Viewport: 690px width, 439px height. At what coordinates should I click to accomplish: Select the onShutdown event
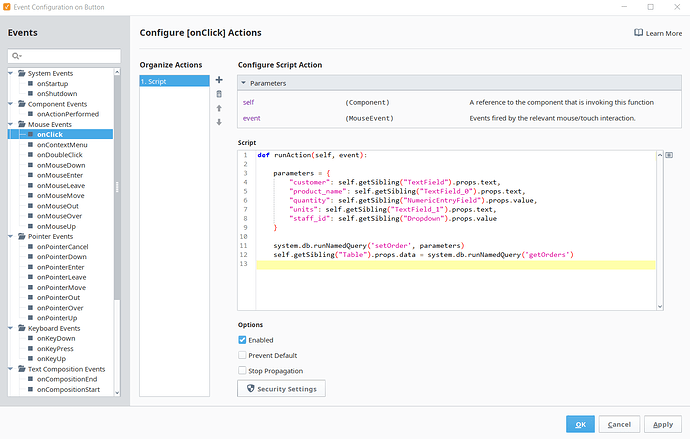click(x=57, y=94)
